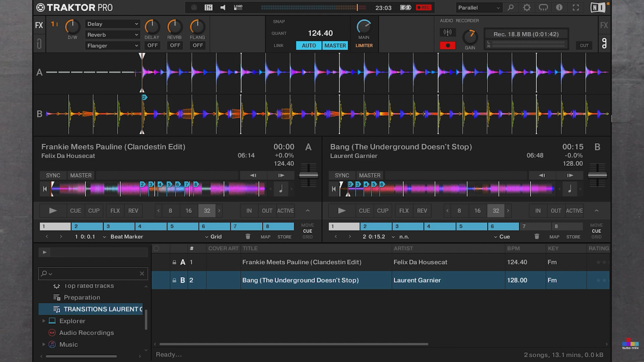Click STORE button on Deck A

coord(284,237)
